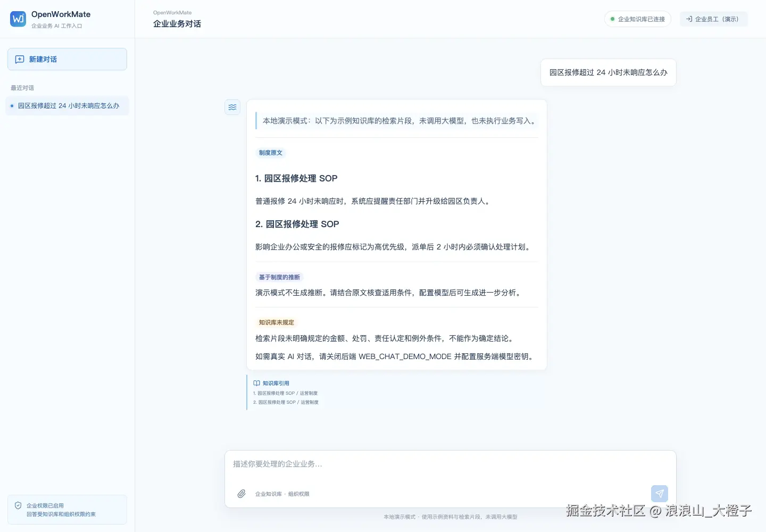The width and height of the screenshot is (766, 532).
Task: Click the heading 1. 园区报修处理 SOP
Action: click(x=296, y=178)
